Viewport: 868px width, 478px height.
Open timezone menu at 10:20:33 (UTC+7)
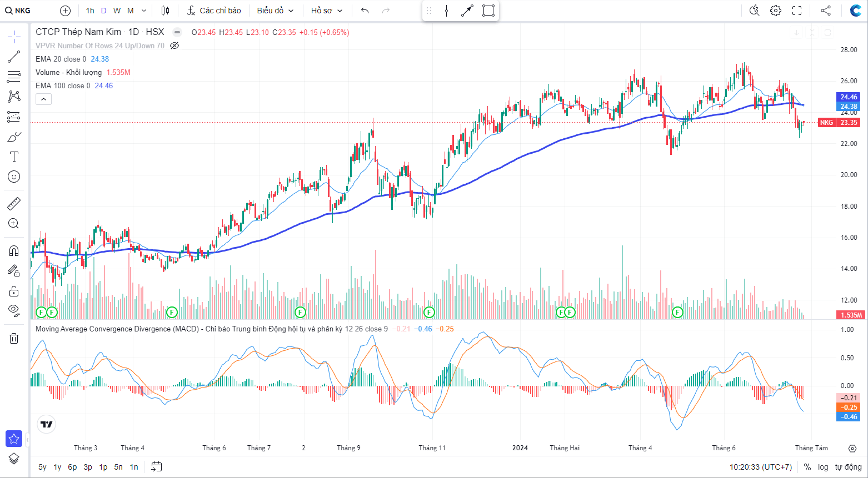tap(761, 467)
